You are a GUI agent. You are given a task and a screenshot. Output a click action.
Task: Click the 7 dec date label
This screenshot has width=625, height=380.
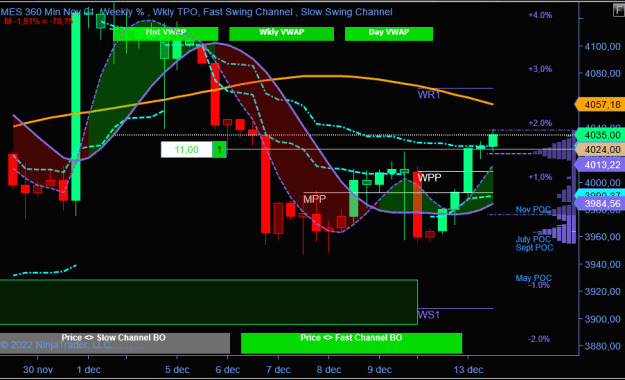click(x=278, y=370)
